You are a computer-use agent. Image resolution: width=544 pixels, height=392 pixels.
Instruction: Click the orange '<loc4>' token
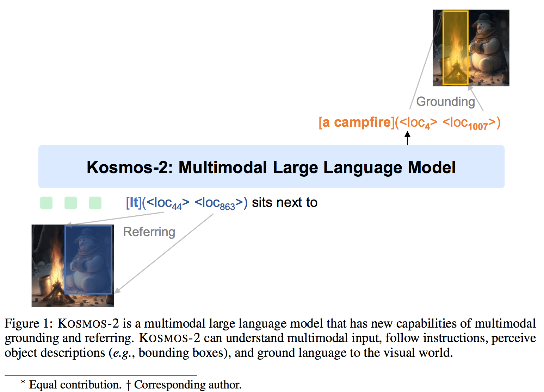pyautogui.click(x=418, y=123)
